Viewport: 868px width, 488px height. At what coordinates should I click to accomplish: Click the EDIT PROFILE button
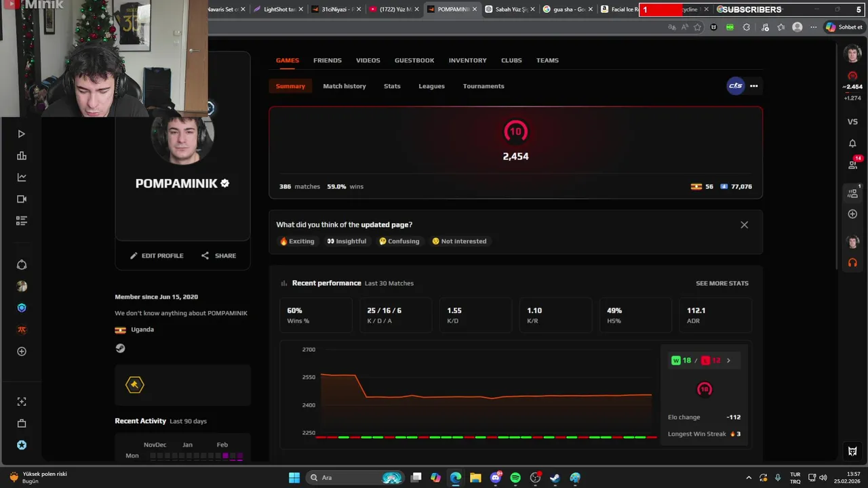(157, 256)
